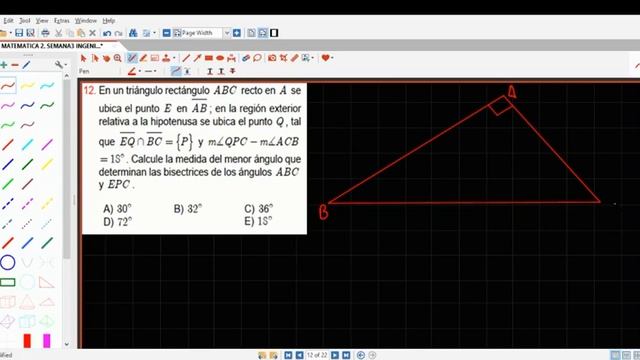Open the Window menu
Viewport: 640px width, 360px height.
click(x=86, y=20)
